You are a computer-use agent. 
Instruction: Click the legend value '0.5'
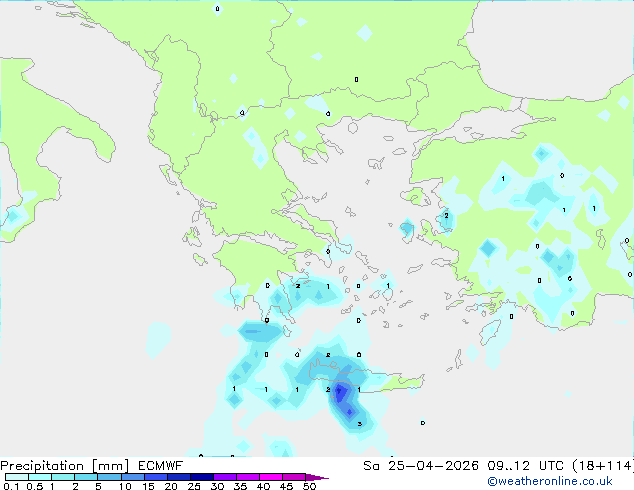pyautogui.click(x=35, y=486)
